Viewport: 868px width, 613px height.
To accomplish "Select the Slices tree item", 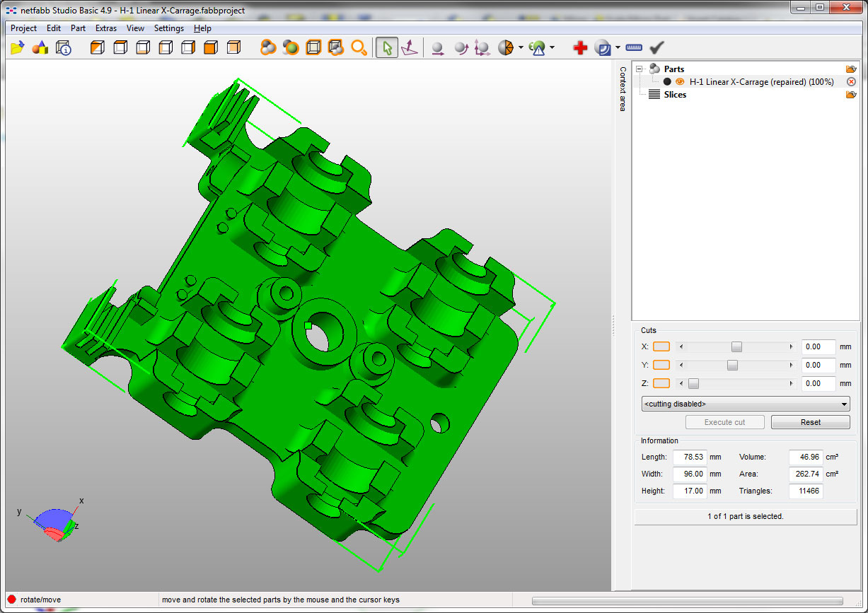I will point(674,95).
